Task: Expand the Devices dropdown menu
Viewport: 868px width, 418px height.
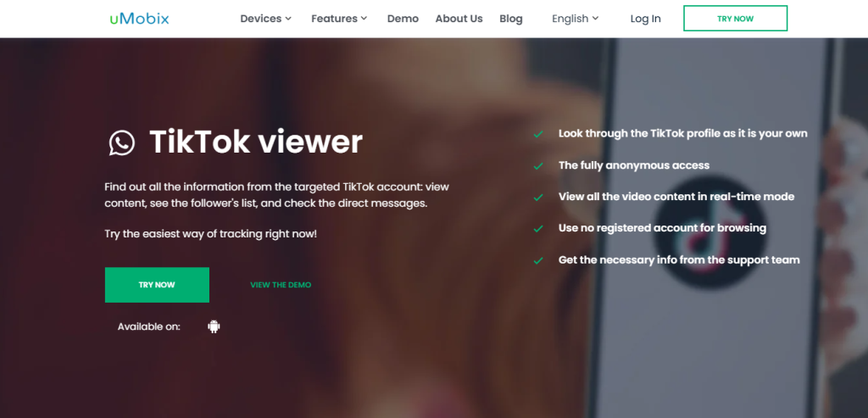Action: tap(265, 19)
